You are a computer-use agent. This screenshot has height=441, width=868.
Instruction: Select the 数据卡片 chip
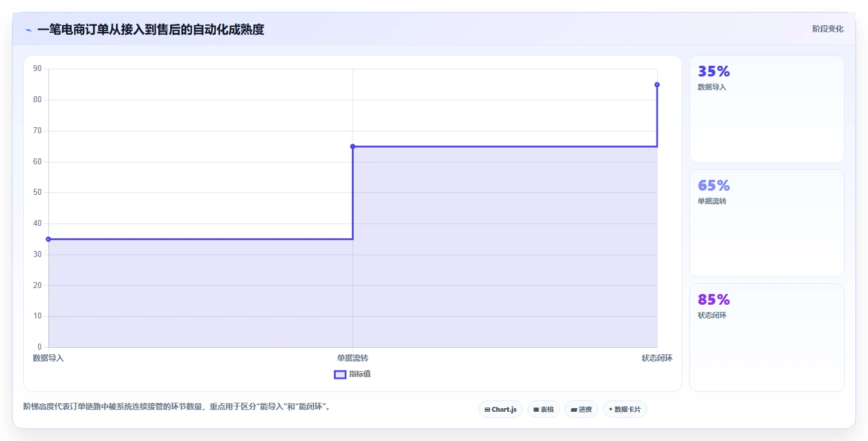pyautogui.click(x=625, y=409)
